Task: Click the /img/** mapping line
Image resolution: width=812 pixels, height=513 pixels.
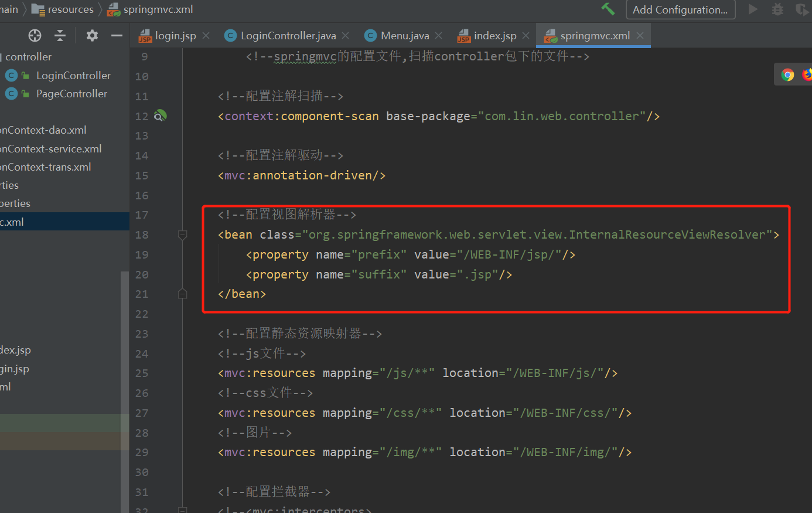Action: pyautogui.click(x=425, y=452)
